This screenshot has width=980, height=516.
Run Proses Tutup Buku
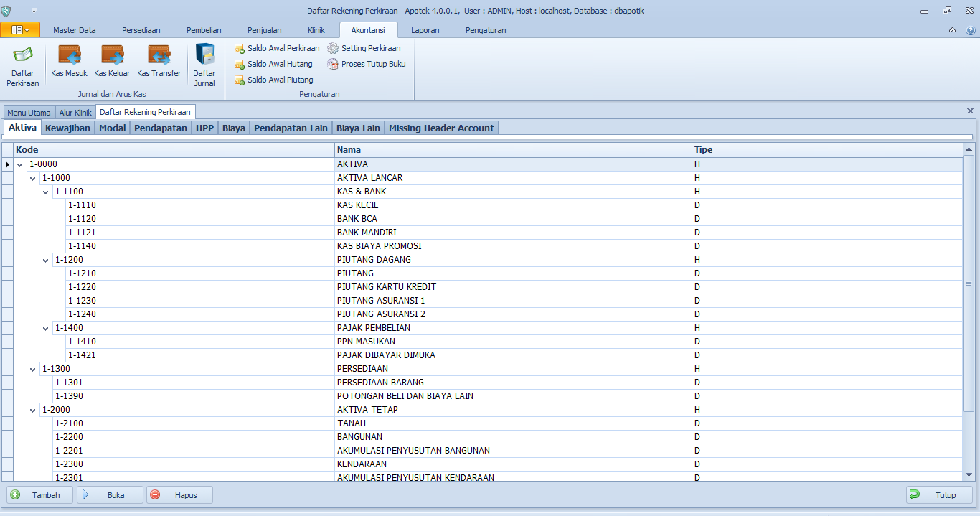pyautogui.click(x=367, y=64)
